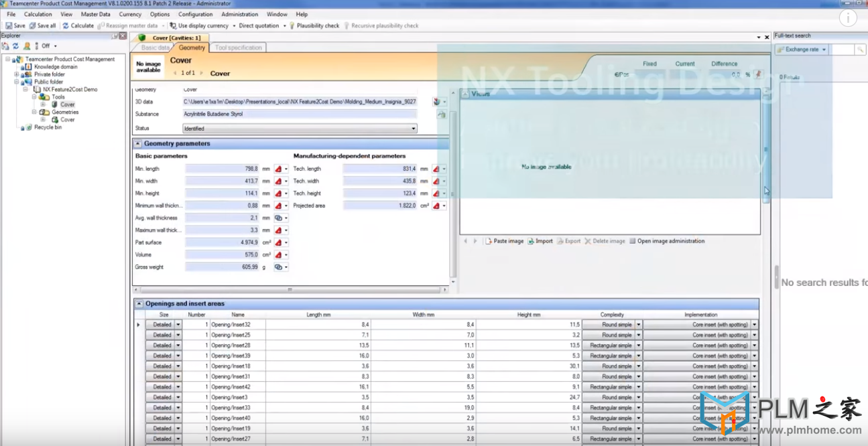
Task: Click the Save toolbar icon
Action: click(9, 25)
